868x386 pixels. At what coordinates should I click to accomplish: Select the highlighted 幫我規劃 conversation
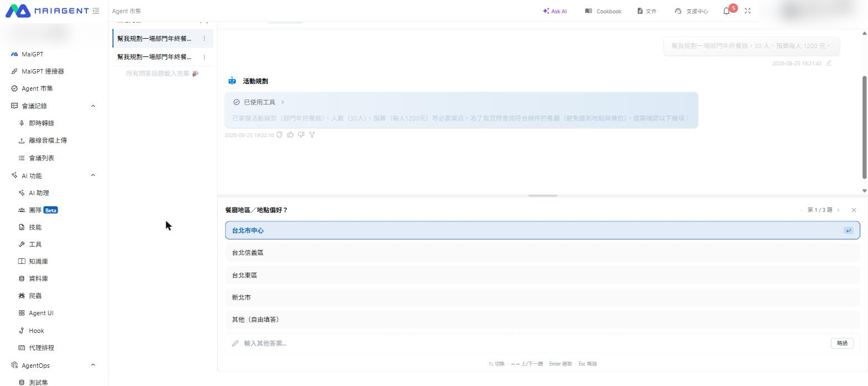154,39
